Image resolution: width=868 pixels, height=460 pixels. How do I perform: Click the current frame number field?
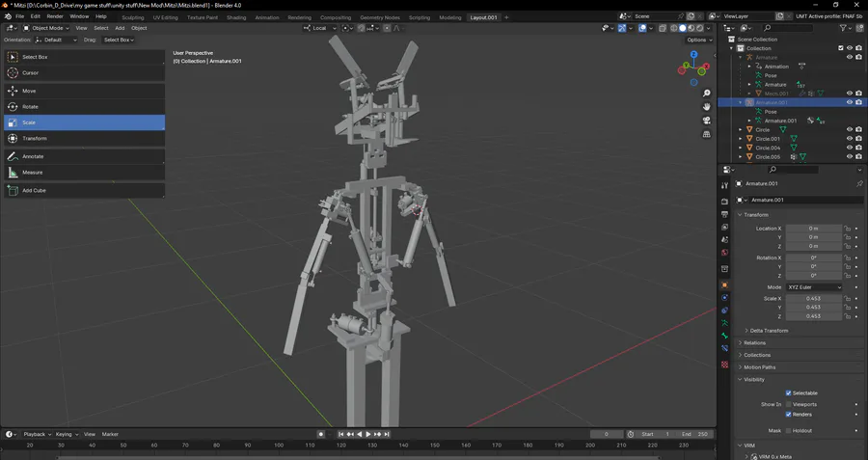pos(607,435)
